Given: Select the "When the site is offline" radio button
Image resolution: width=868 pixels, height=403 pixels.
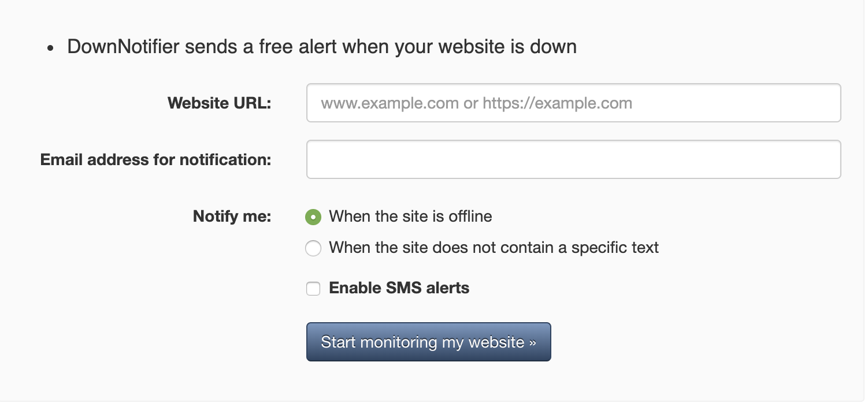Looking at the screenshot, I should tap(313, 217).
